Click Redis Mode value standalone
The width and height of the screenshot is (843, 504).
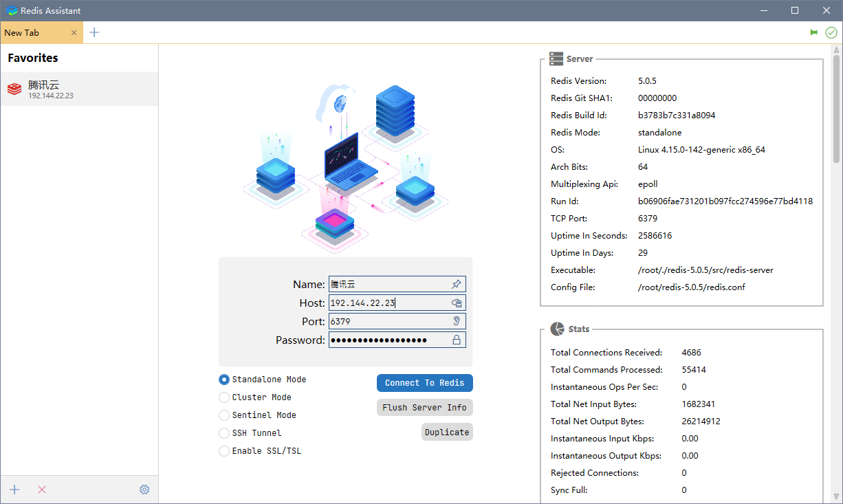tap(660, 133)
